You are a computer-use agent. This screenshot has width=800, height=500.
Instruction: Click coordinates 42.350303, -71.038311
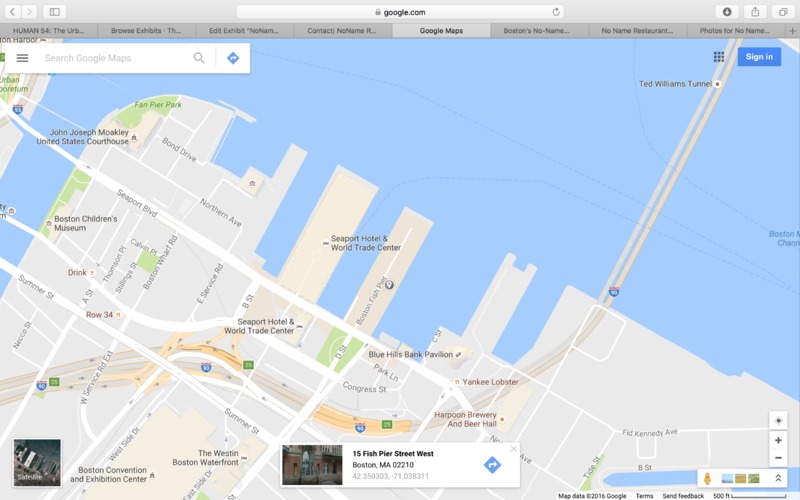390,476
